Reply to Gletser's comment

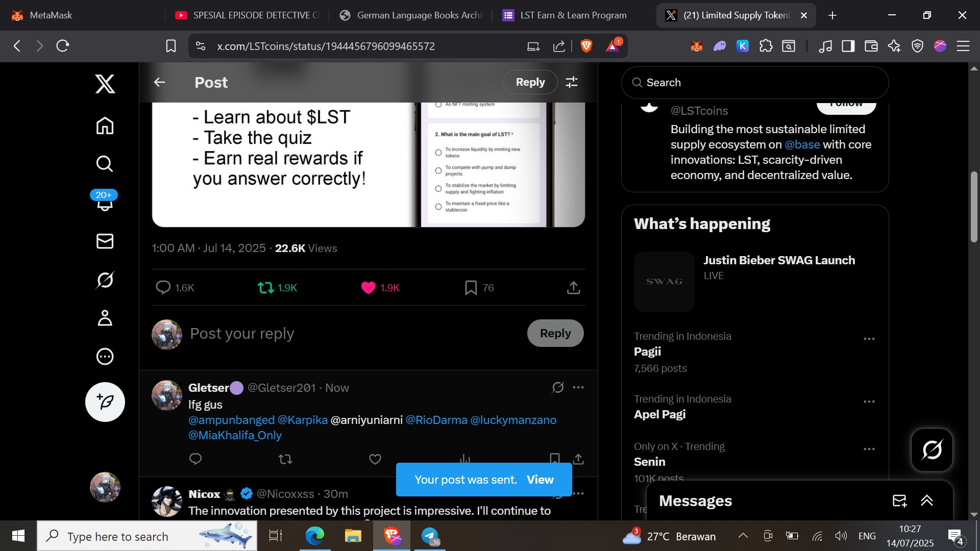coord(195,459)
